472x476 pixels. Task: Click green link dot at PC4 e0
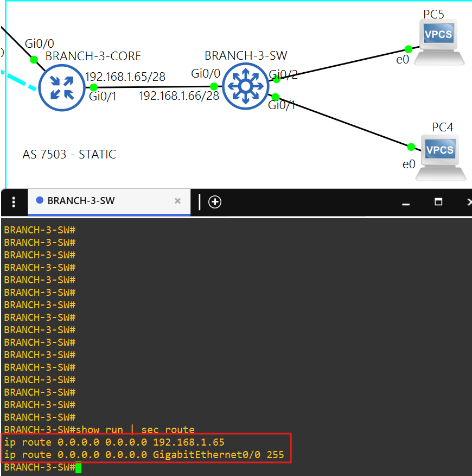click(411, 147)
